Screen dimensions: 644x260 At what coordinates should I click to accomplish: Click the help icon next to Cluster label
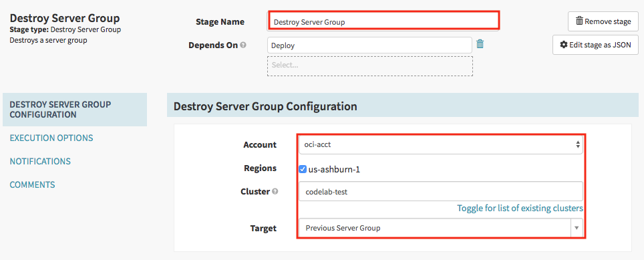275,191
